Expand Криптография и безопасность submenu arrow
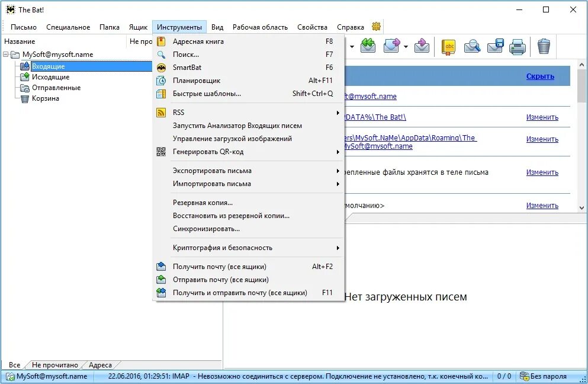588x384 pixels. coord(338,248)
